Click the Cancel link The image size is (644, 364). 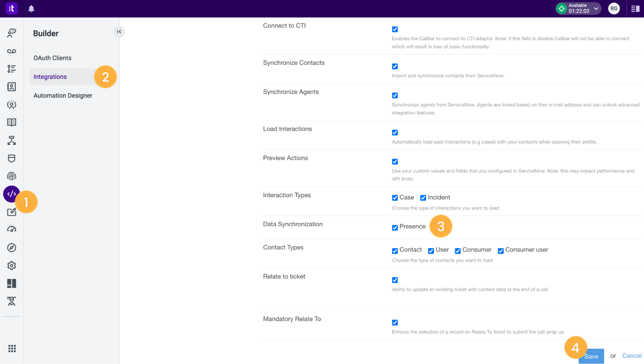[x=632, y=356]
